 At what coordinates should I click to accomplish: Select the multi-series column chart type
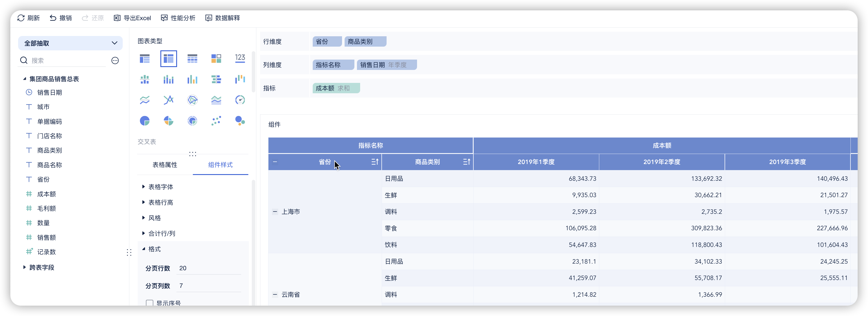[192, 79]
